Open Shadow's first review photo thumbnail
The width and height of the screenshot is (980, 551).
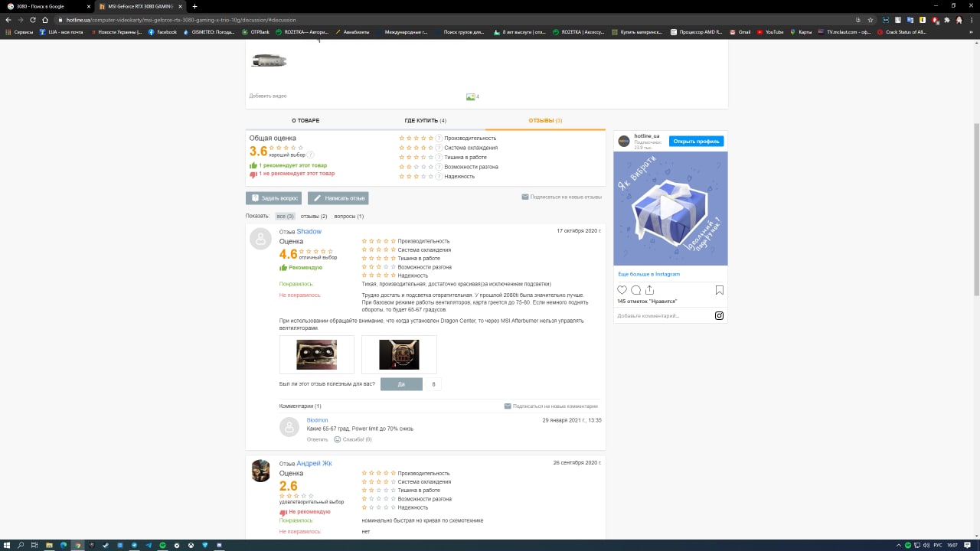(316, 354)
